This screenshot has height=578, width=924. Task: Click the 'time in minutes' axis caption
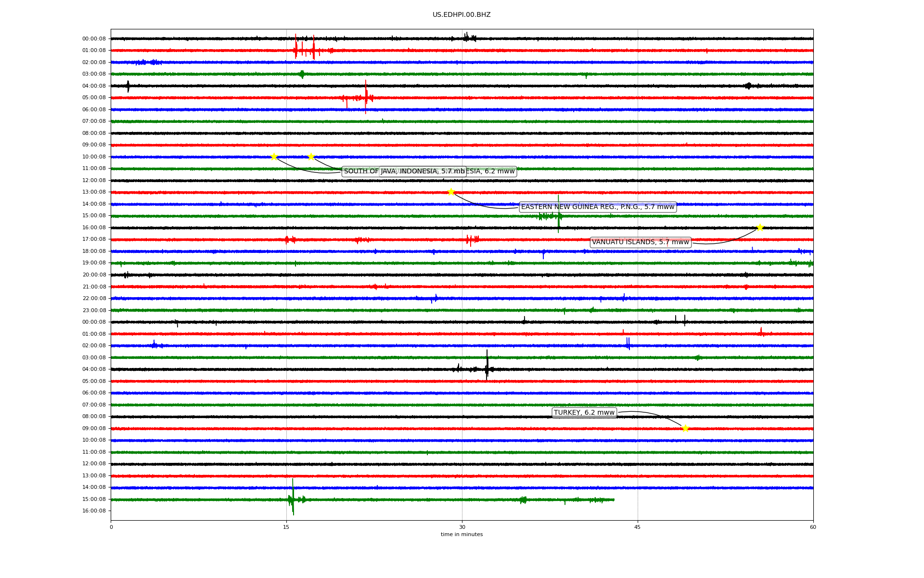[x=462, y=535]
